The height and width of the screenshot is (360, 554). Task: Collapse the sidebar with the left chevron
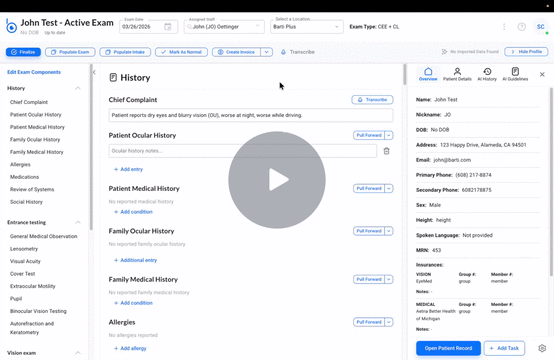[x=94, y=72]
